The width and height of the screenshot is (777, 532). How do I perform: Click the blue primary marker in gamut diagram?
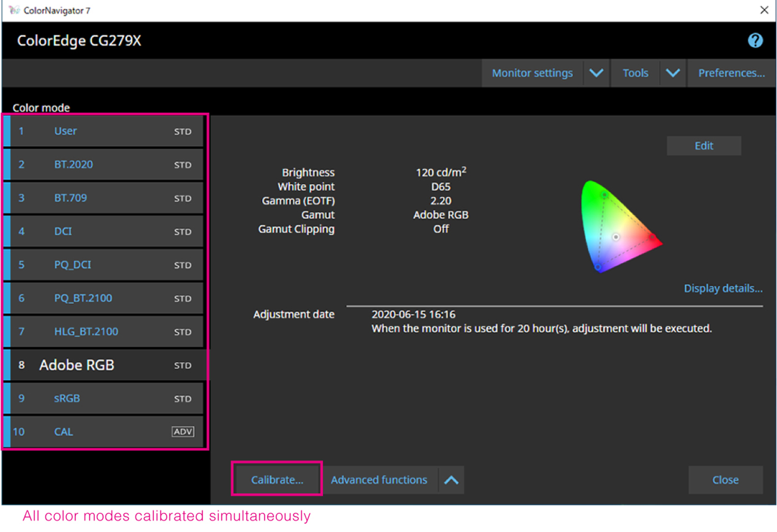point(598,267)
